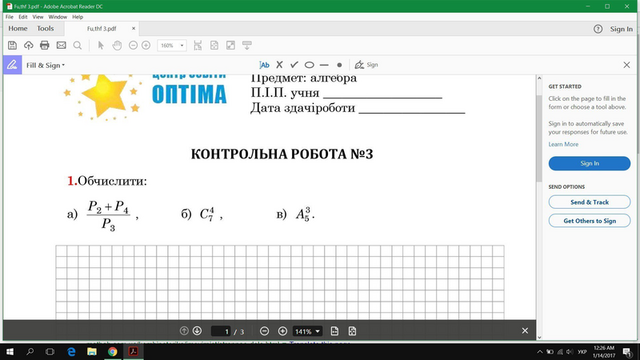The image size is (640, 360).
Task: Click Get Others to Sign button
Action: (589, 221)
